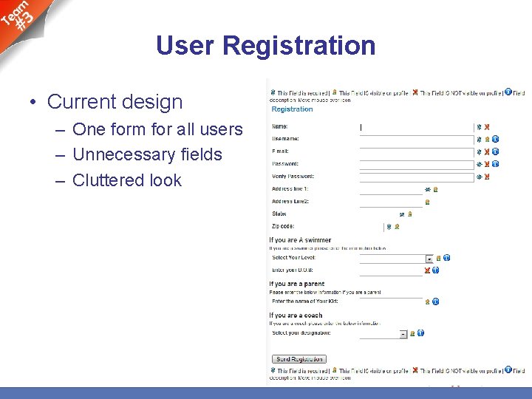
Task: Click the Registration heading text
Action: pyautogui.click(x=292, y=109)
